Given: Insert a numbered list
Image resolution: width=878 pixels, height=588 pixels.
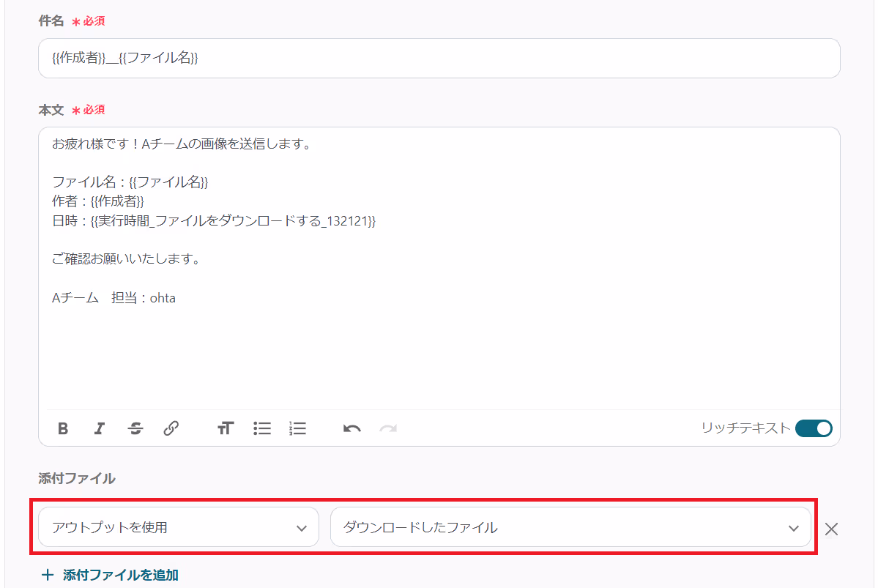Looking at the screenshot, I should point(297,428).
